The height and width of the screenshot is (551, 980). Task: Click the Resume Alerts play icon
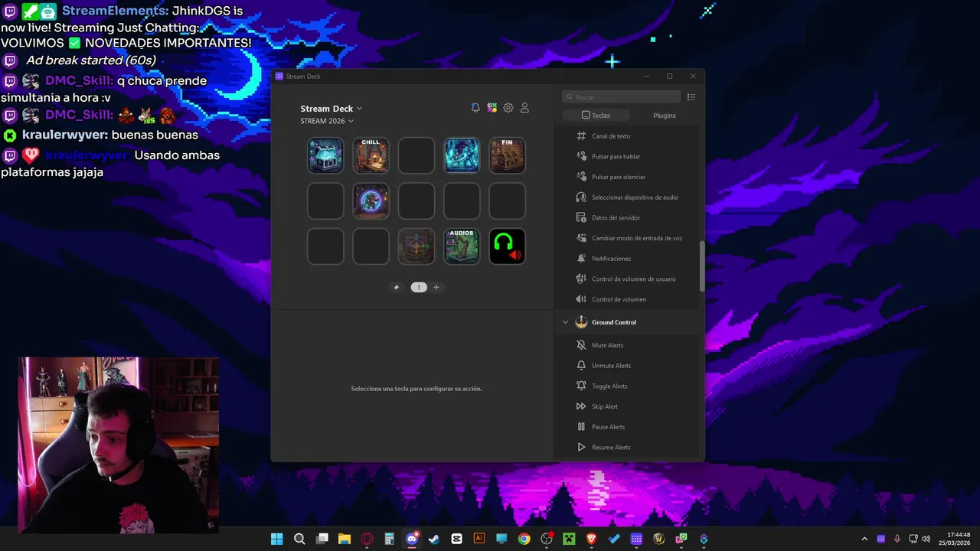(581, 447)
